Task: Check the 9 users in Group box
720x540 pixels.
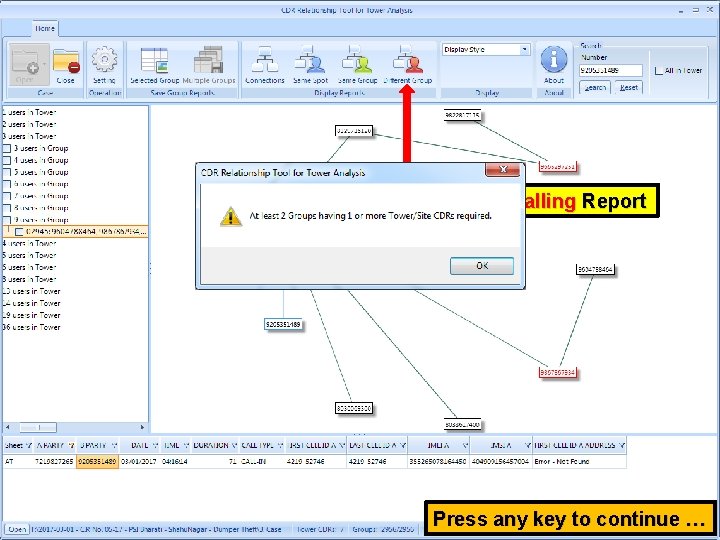Action: tap(7, 220)
